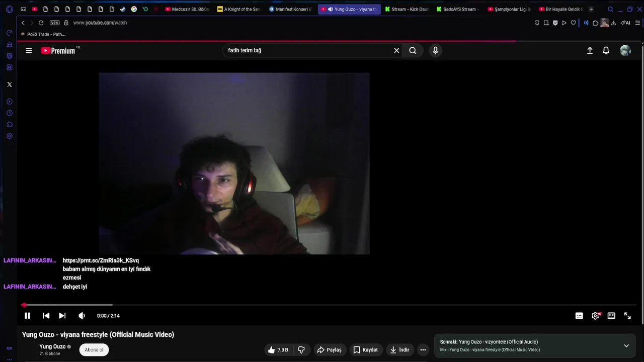Click the YouTube upload/create icon

pos(590,50)
